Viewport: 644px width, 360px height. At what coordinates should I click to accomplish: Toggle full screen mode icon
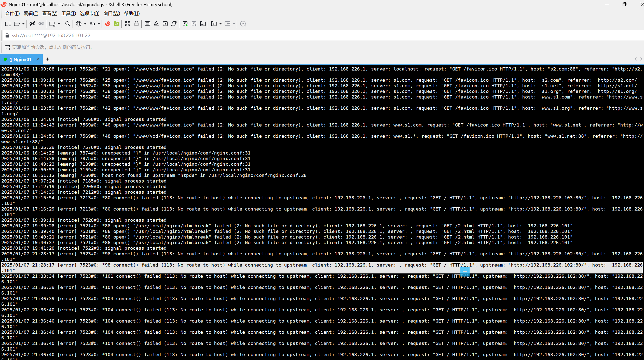tap(128, 24)
